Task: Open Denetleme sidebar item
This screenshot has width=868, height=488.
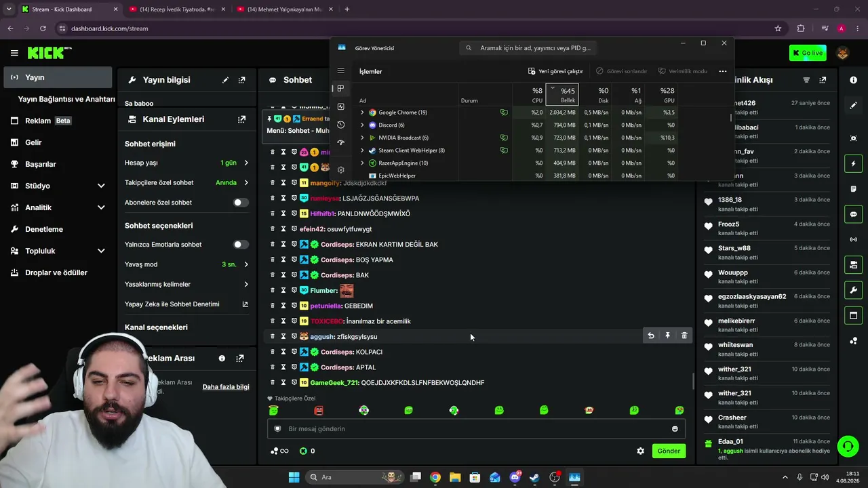Action: click(x=57, y=229)
